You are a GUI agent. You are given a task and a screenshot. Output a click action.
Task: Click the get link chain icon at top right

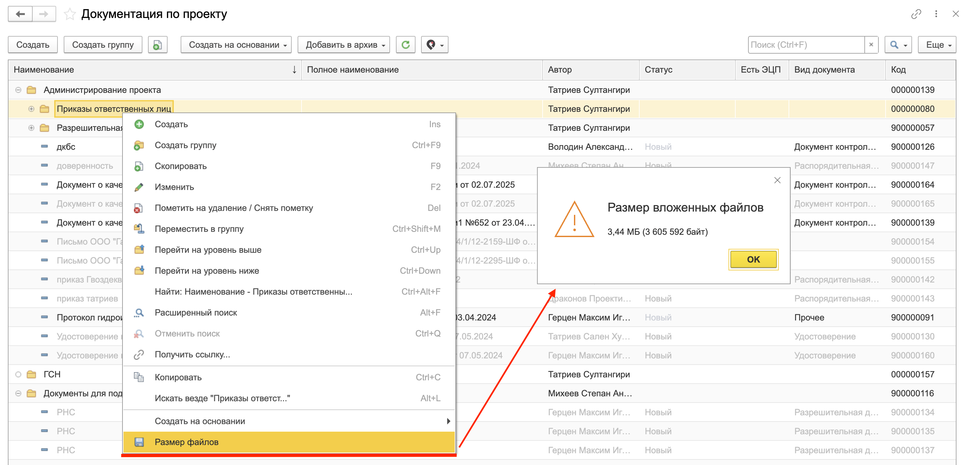(916, 14)
